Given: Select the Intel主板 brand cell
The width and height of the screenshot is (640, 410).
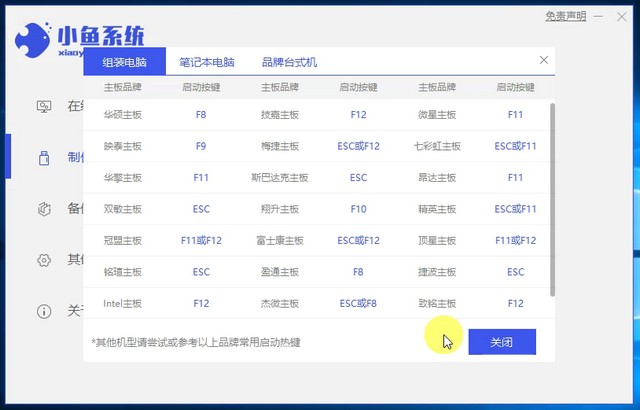Looking at the screenshot, I should (123, 303).
